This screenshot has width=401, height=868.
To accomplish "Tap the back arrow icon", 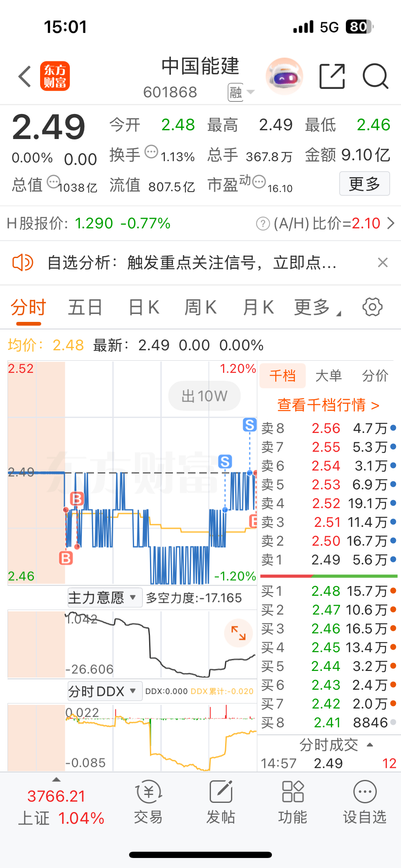I will coord(25,76).
